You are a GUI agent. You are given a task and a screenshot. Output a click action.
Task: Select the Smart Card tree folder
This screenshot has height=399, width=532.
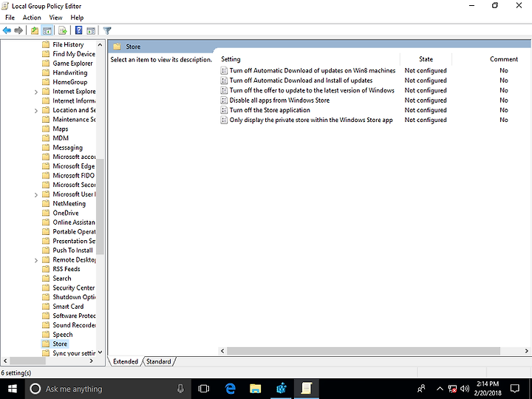click(68, 306)
